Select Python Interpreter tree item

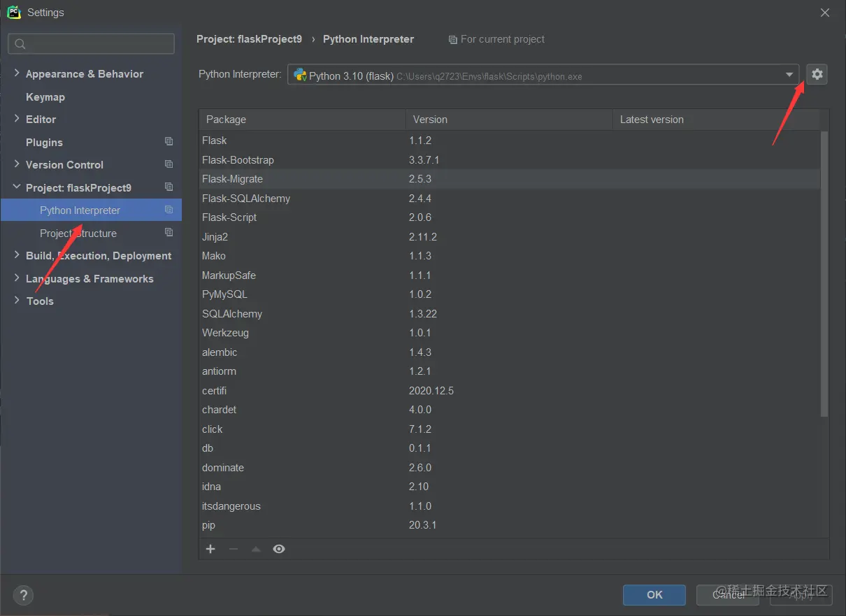(91, 210)
